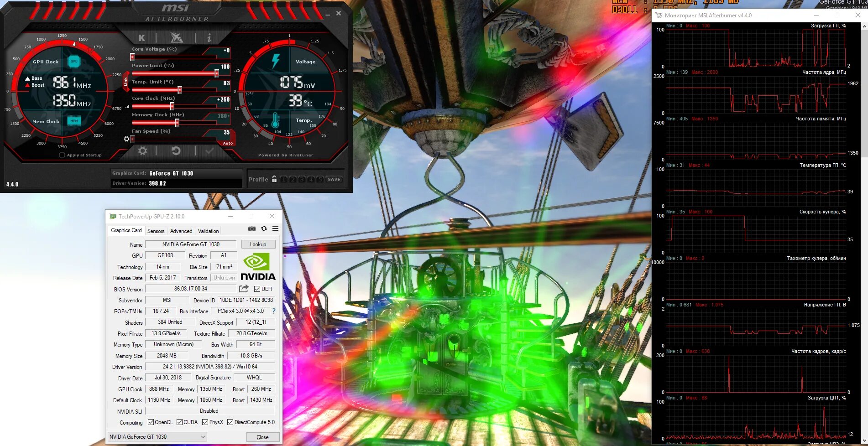
Task: Select profile slot 1
Action: (283, 179)
